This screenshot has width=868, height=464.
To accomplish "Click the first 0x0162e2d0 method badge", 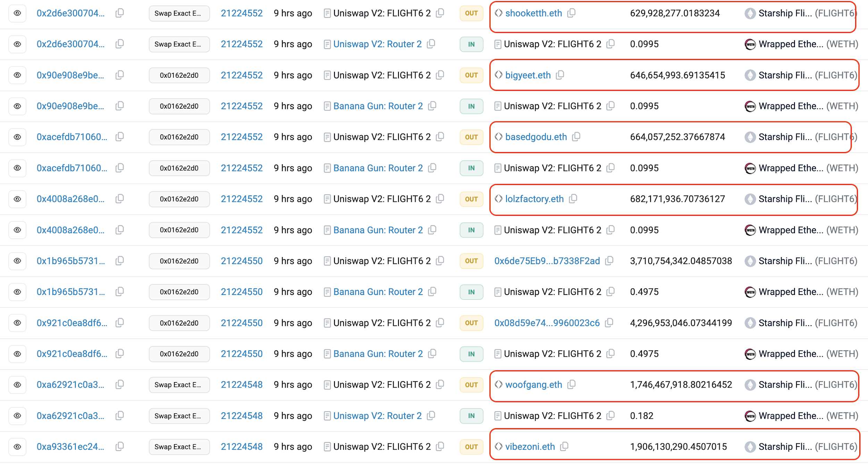I will 179,75.
